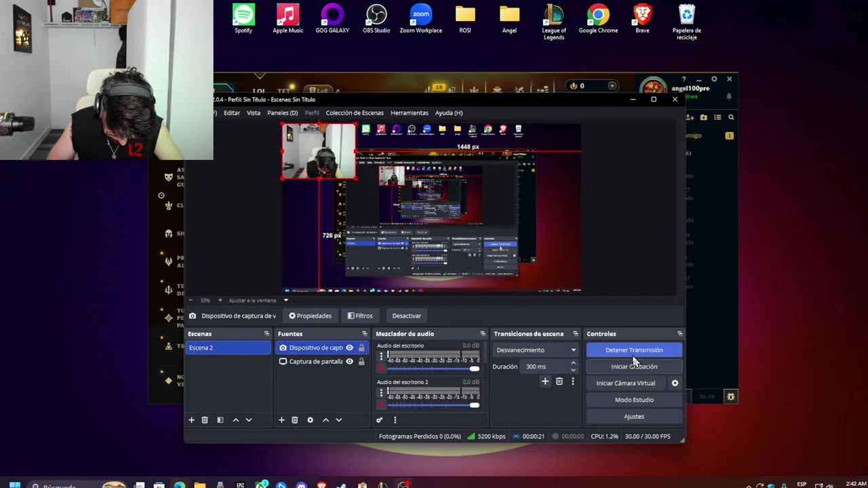Open Apple Music desktop shortcut
This screenshot has width=868, height=488.
(x=288, y=19)
